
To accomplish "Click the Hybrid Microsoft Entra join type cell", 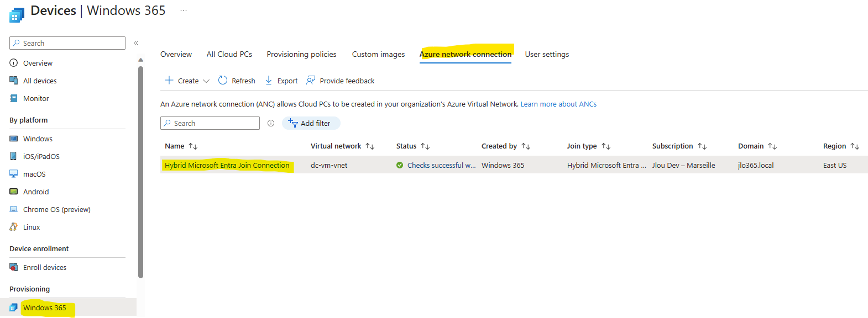I will (x=606, y=165).
